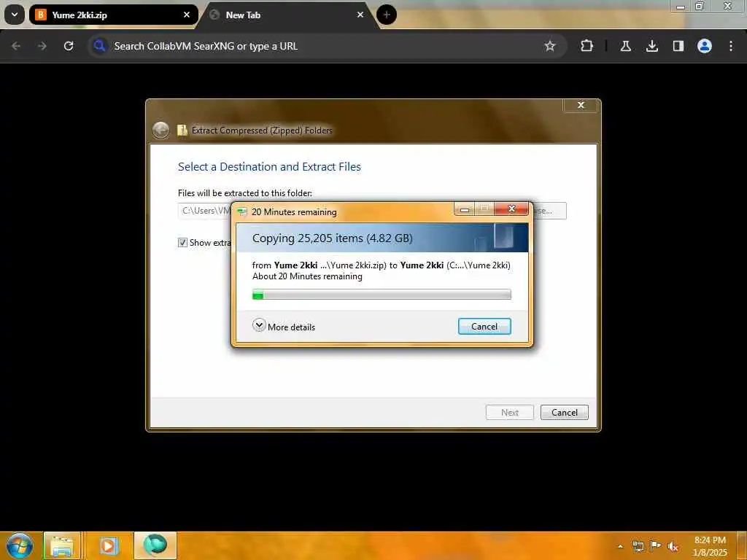This screenshot has width=747, height=560.
Task: Open the Action Center flag icon
Action: point(656,546)
